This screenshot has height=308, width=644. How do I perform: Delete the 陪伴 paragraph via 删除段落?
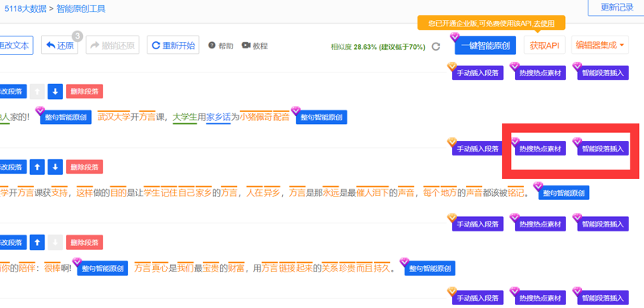tap(84, 243)
